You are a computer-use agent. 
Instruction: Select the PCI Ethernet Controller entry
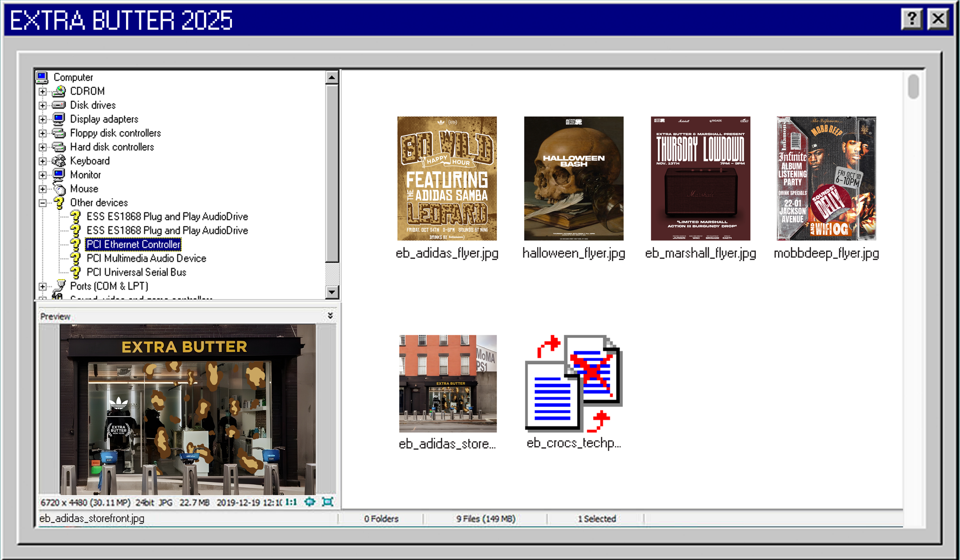point(133,244)
